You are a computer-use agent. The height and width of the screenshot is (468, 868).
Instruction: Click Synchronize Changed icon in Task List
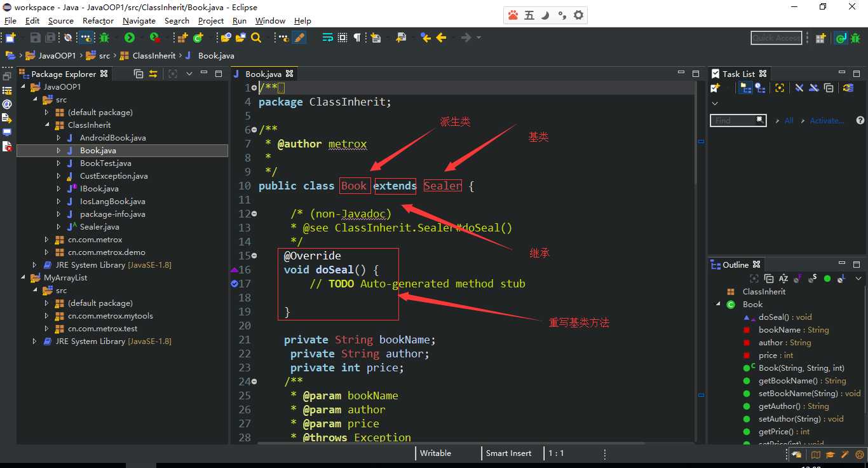848,87
